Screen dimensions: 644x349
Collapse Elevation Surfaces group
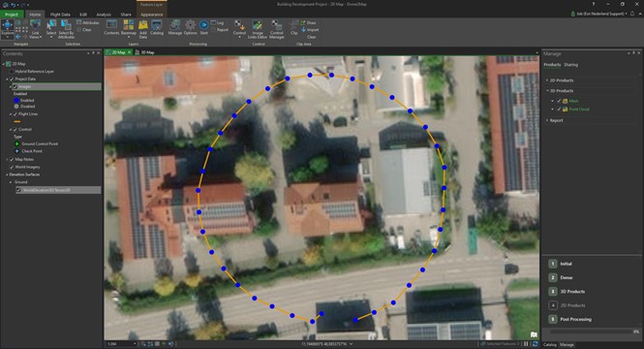[7, 174]
